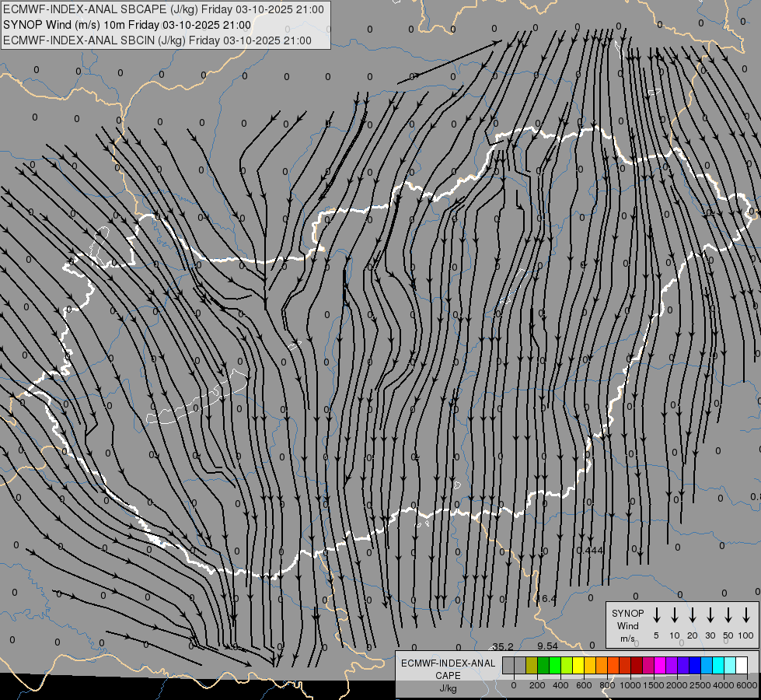Click the 400 tick label on CAPE scale

point(560,685)
